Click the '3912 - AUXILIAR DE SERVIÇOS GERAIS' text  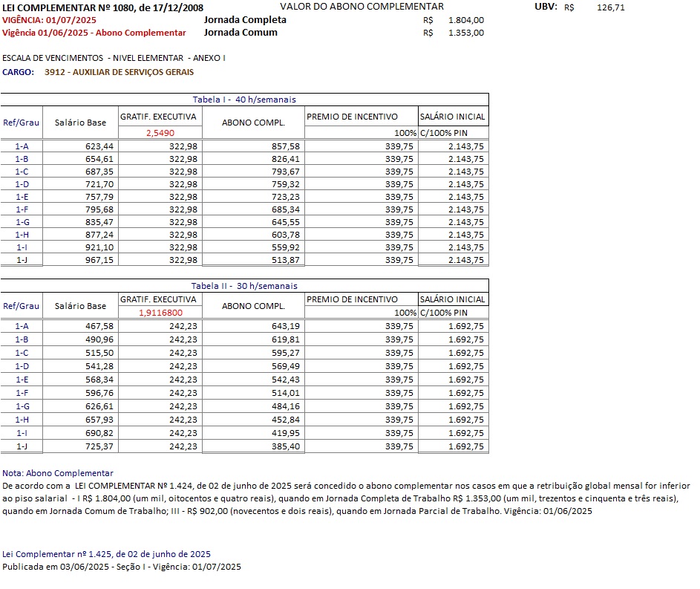[119, 72]
